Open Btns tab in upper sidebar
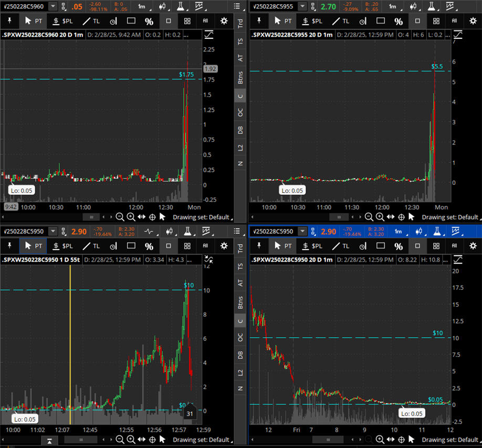 point(240,78)
